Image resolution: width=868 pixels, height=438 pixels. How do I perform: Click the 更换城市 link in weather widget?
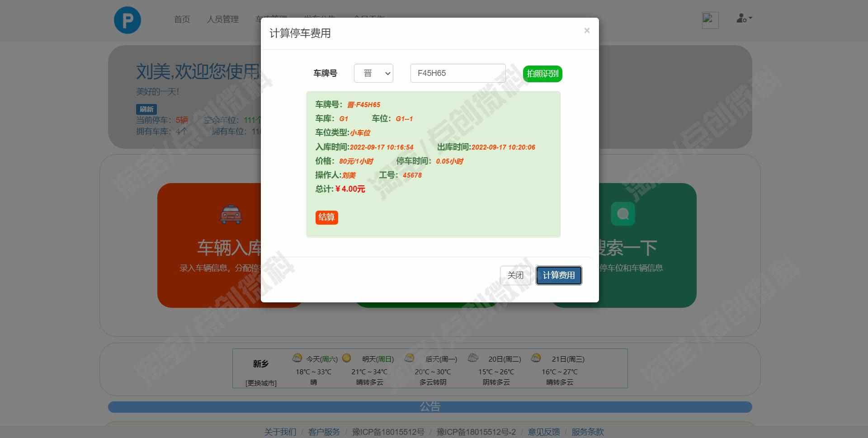tap(261, 383)
